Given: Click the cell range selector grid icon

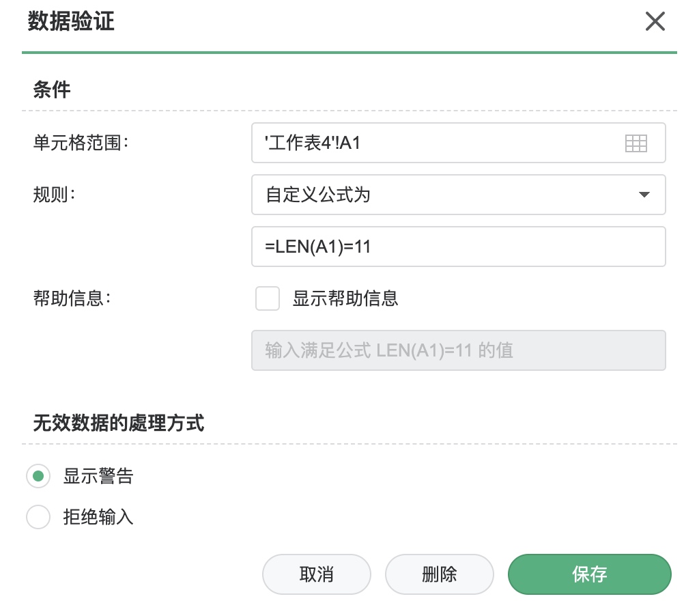Looking at the screenshot, I should click(x=636, y=143).
